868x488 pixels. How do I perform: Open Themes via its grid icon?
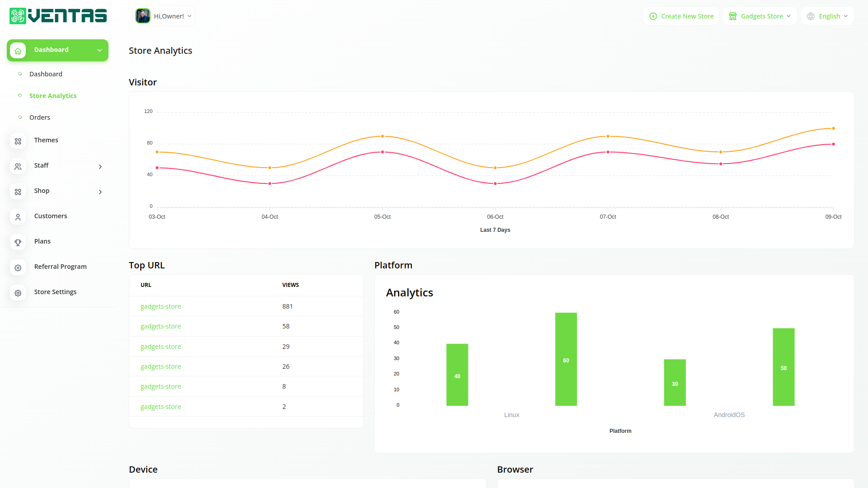(18, 141)
